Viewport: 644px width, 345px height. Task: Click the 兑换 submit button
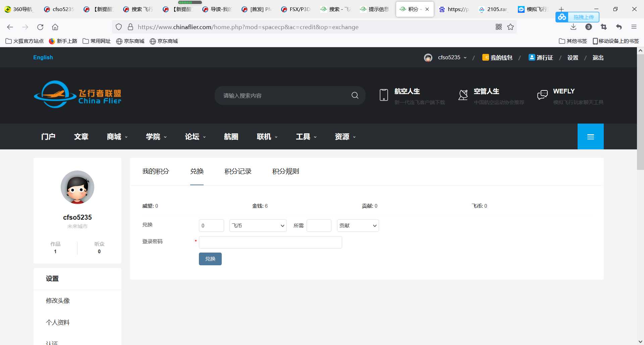click(210, 259)
